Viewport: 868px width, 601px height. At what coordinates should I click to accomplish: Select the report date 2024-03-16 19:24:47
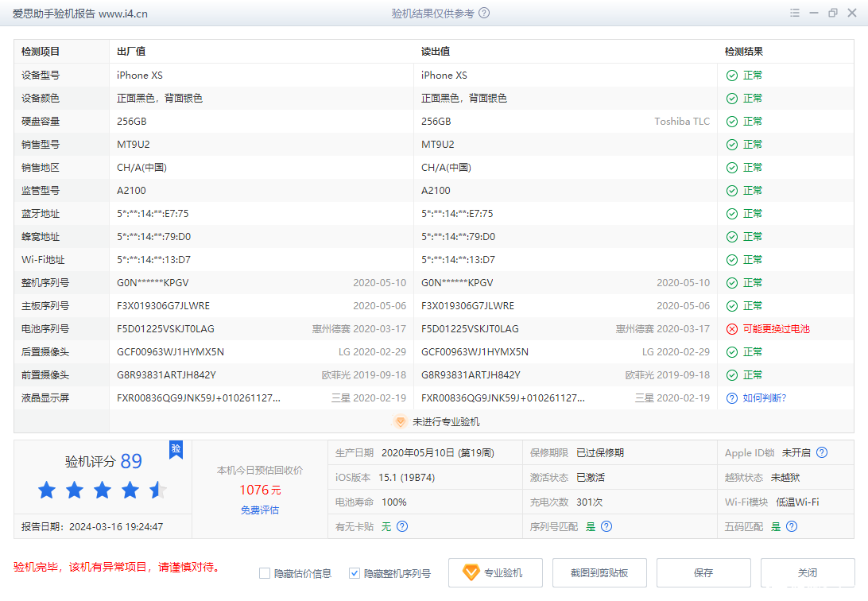(x=116, y=527)
